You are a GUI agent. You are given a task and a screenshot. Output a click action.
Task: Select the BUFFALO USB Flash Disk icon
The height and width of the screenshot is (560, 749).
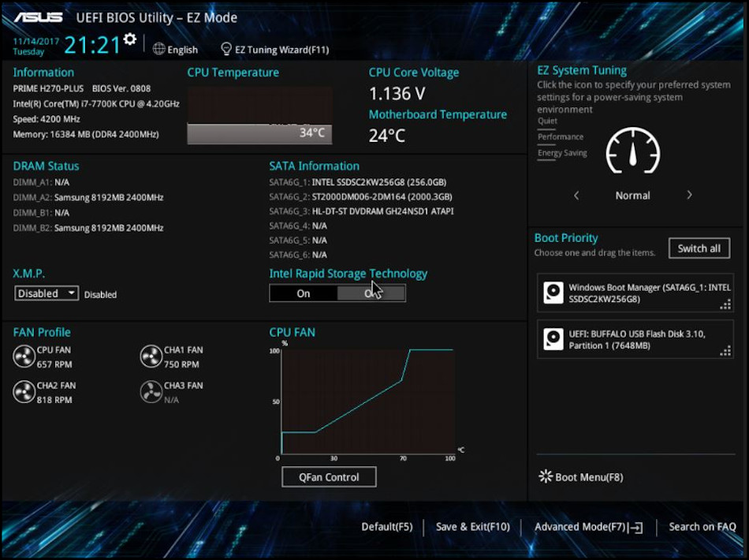[553, 339]
